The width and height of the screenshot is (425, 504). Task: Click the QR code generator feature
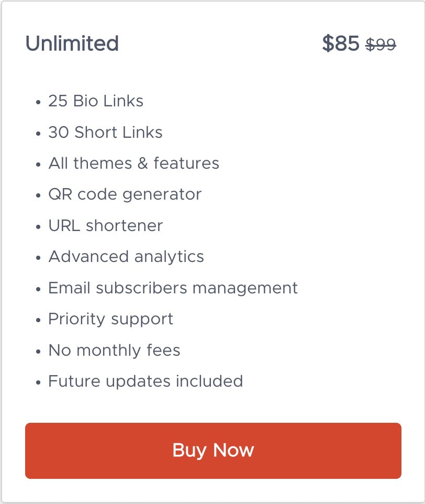125,194
